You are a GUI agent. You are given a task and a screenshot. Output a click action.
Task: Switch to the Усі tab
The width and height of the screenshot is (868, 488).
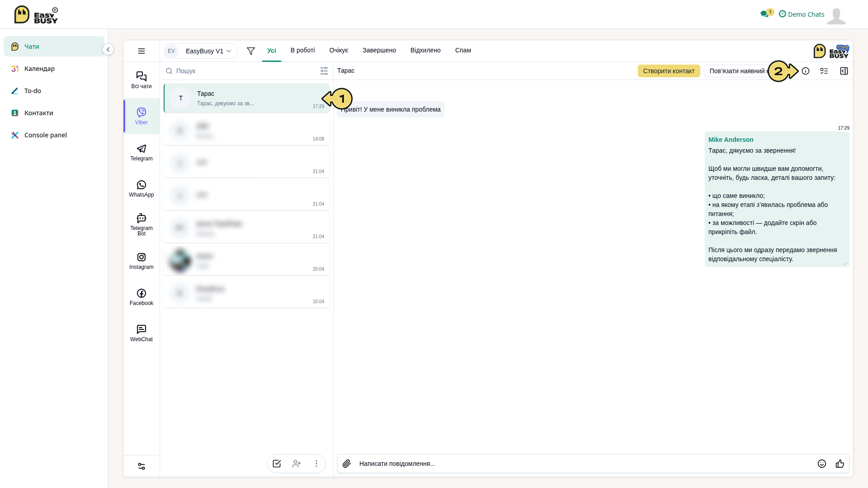tap(272, 50)
